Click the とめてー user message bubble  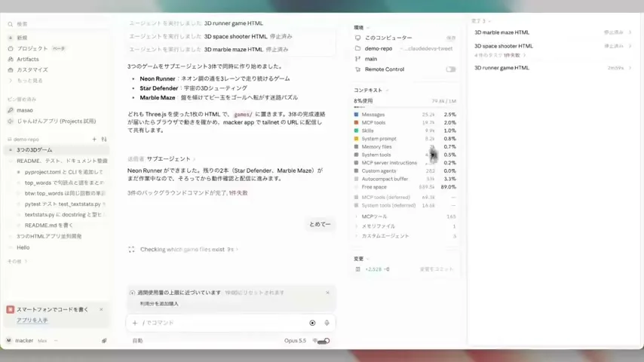pyautogui.click(x=320, y=224)
